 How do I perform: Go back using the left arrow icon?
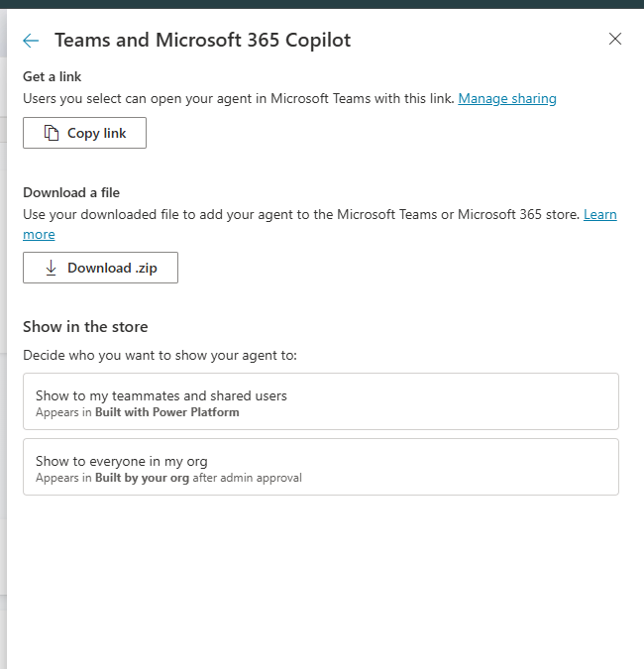(31, 41)
